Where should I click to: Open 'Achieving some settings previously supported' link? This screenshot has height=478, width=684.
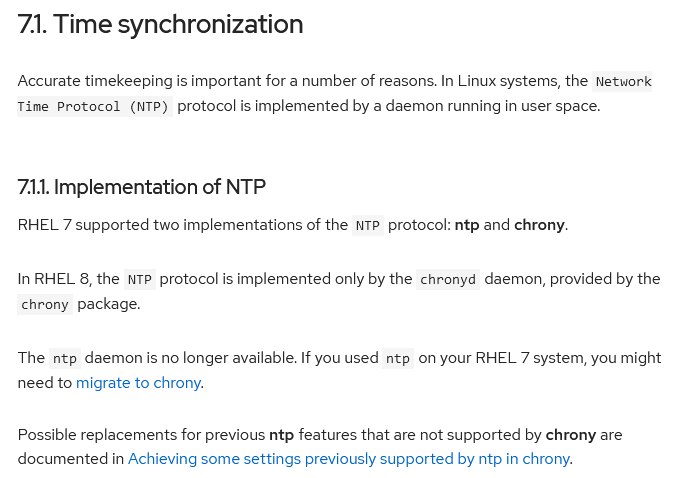point(349,459)
